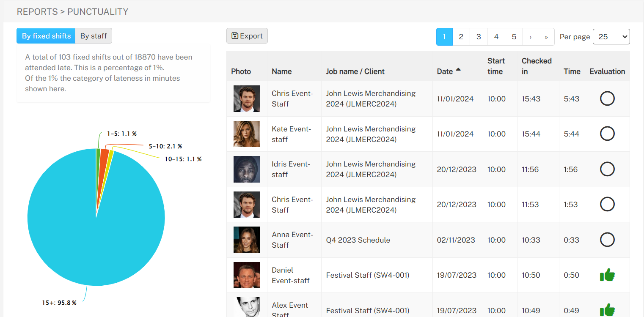
Task: Go to page 3
Action: pyautogui.click(x=479, y=37)
